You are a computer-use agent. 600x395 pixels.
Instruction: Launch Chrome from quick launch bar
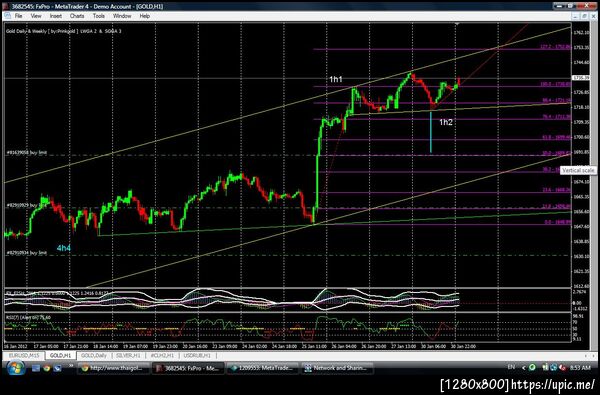click(x=47, y=369)
